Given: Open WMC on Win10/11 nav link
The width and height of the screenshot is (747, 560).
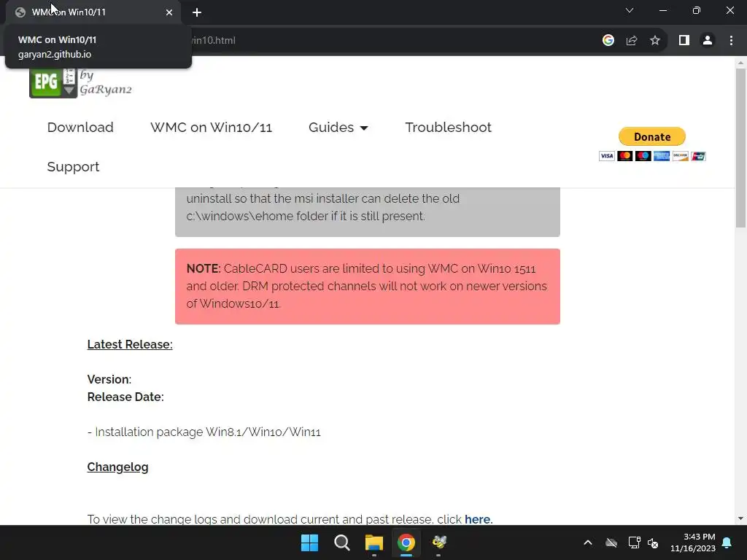Looking at the screenshot, I should pos(211,127).
